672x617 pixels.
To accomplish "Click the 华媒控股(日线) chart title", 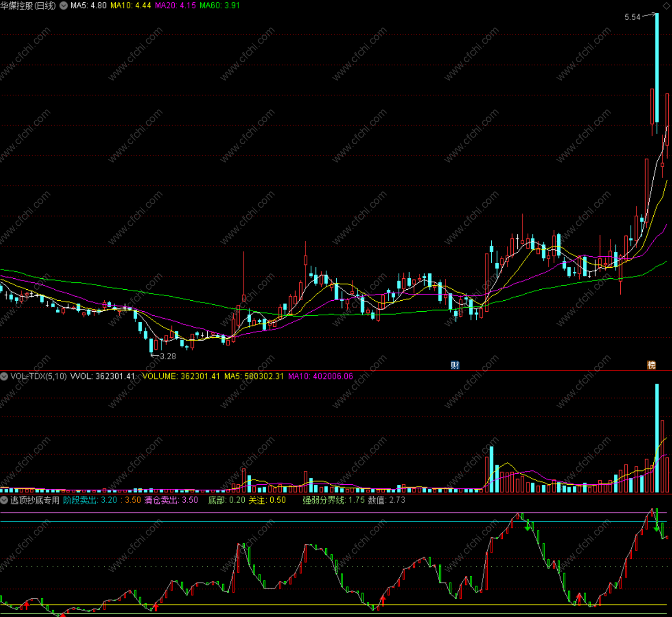I will pyautogui.click(x=28, y=6).
